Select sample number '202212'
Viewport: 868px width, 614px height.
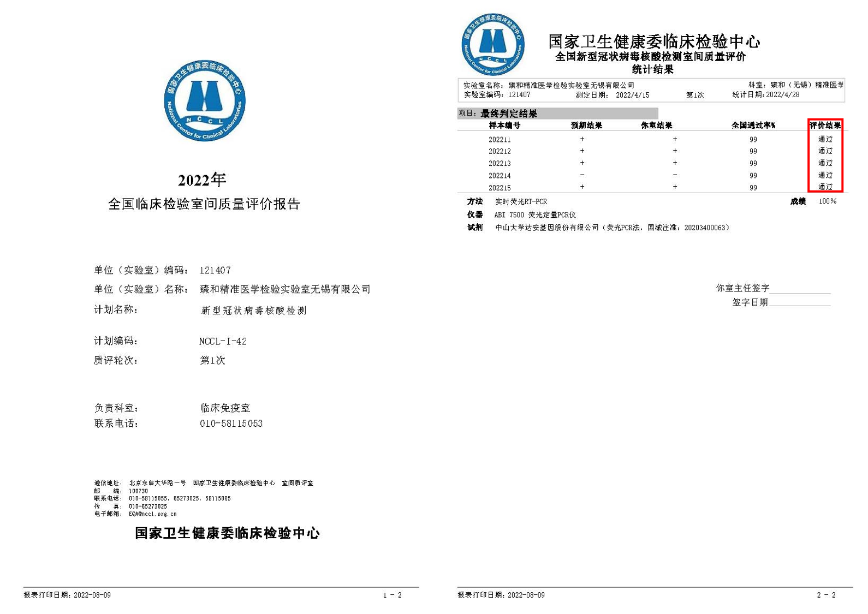(500, 152)
